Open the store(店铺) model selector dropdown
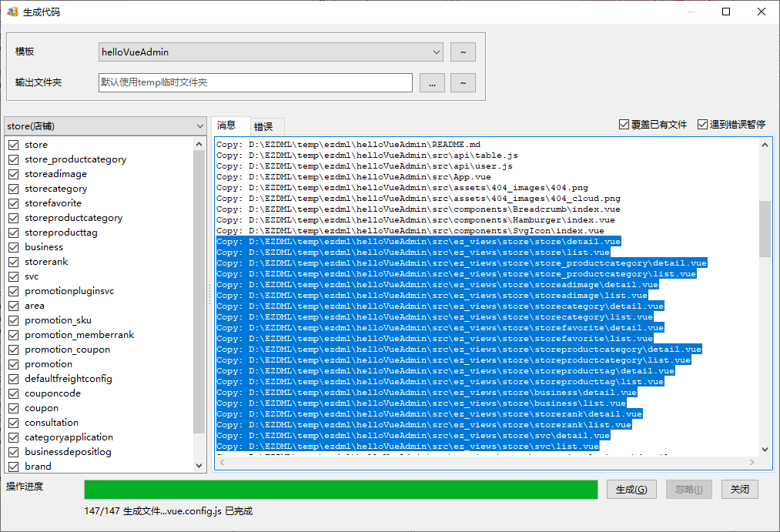 100,125
